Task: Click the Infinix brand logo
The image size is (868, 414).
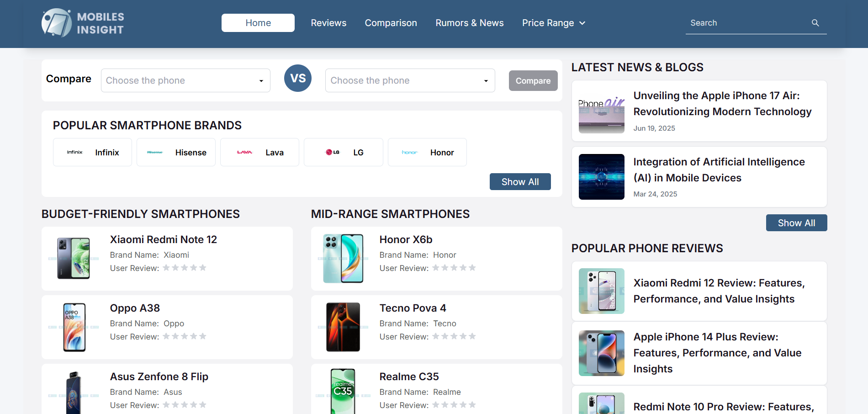Action: pos(74,152)
